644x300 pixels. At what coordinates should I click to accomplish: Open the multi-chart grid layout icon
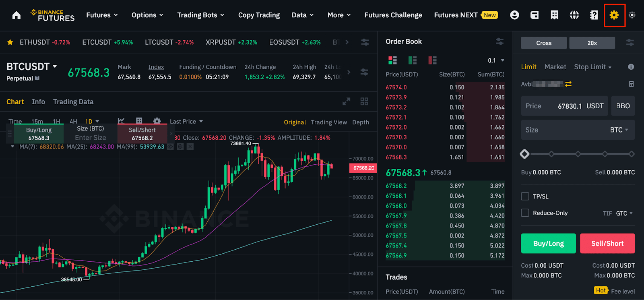pos(364,101)
